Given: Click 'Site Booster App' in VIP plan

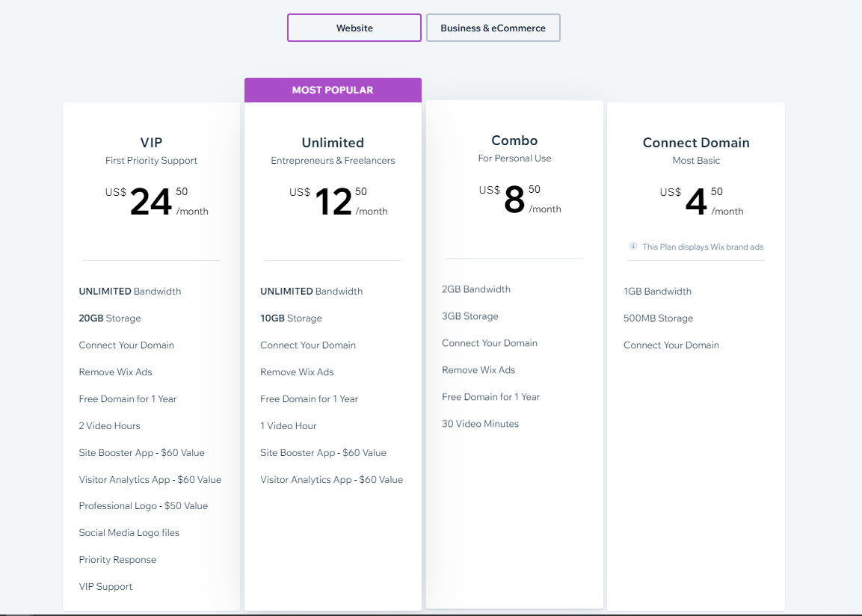Looking at the screenshot, I should tap(142, 453).
